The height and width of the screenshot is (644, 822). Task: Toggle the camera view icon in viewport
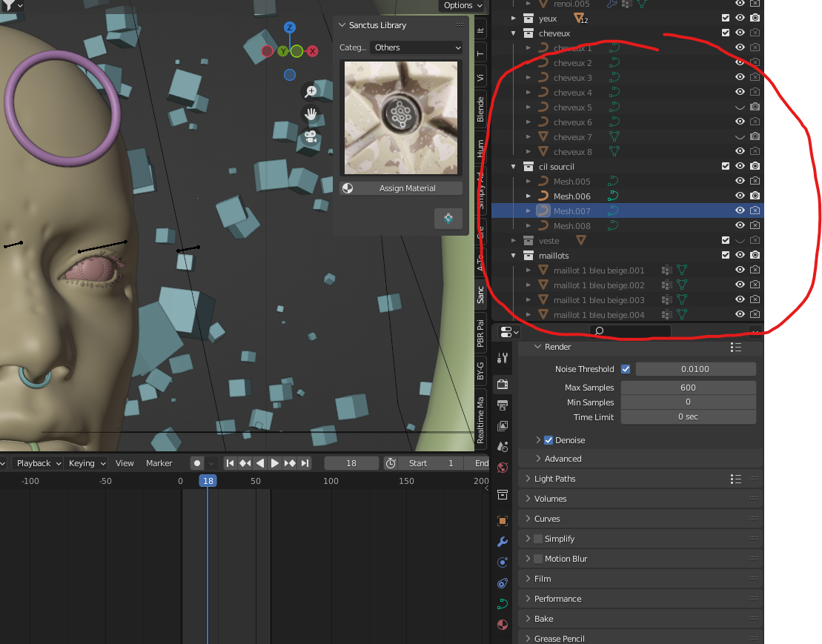tap(311, 137)
